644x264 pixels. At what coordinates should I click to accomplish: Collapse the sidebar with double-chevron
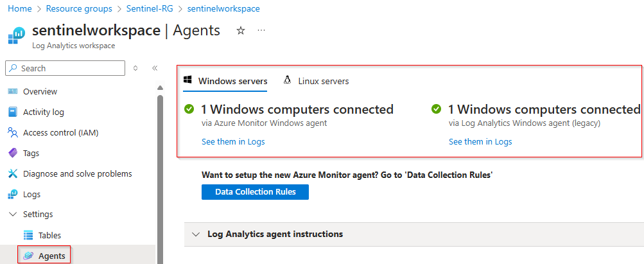pos(155,68)
